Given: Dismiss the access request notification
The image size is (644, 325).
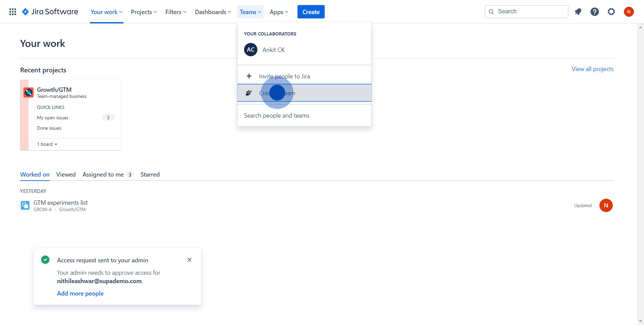Looking at the screenshot, I should click(x=190, y=260).
